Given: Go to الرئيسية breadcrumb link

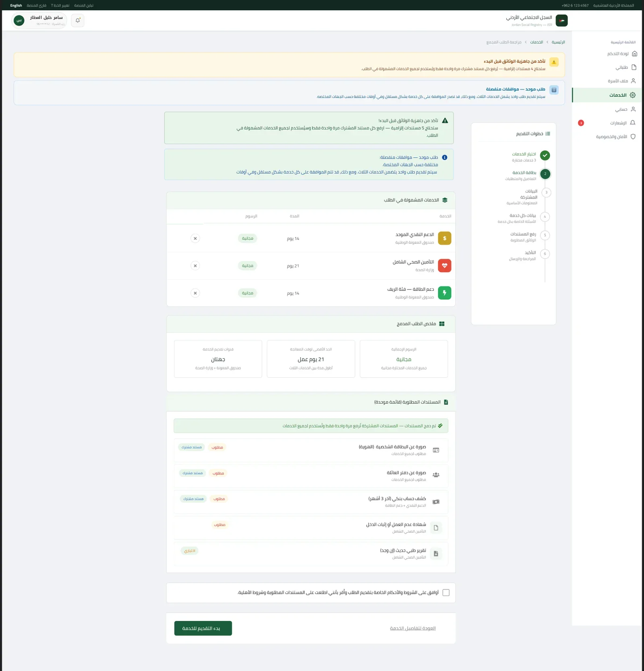Looking at the screenshot, I should pos(558,42).
